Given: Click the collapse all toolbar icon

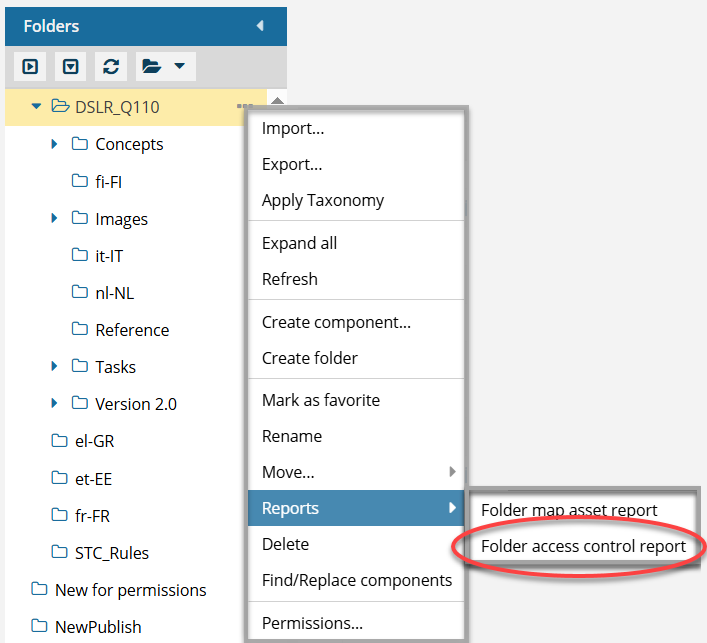Looking at the screenshot, I should pyautogui.click(x=70, y=67).
